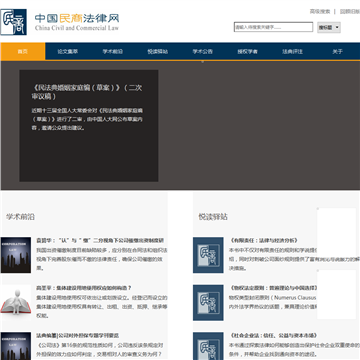Open book title 《物权法定原则：普遍理论与中国选择》
Image resolution: width=360 pixels, height=360 pixels.
[x=273, y=288]
